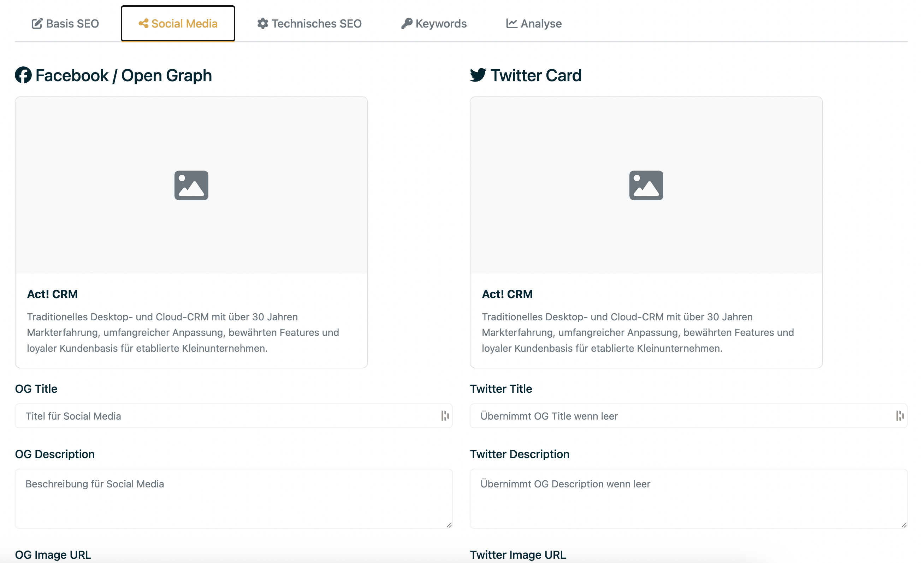Click the Facebook logo icon in heading

23,75
